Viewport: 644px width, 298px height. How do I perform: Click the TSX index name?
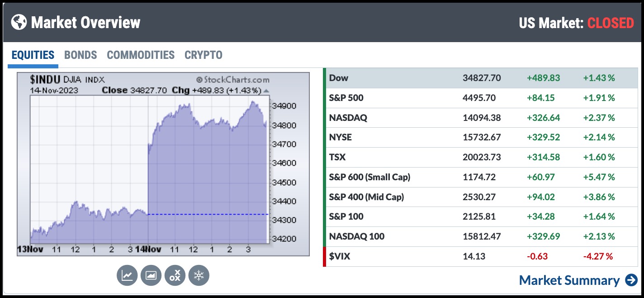click(x=337, y=157)
